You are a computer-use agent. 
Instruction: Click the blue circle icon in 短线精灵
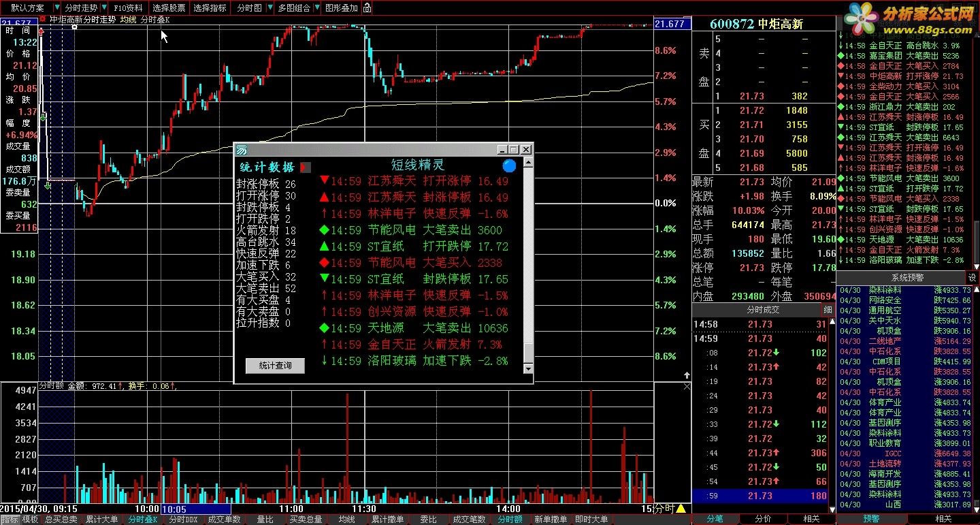tap(509, 165)
